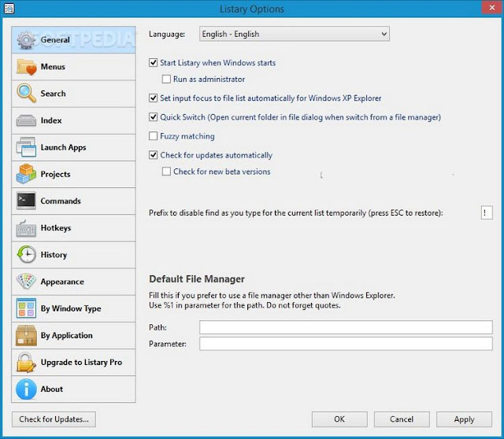Viewport: 504px width, 439px height.
Task: Enable Check for new beta versions
Action: pos(166,172)
